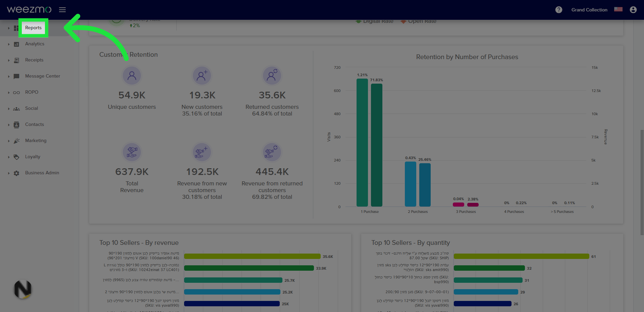Image resolution: width=644 pixels, height=312 pixels.
Task: Click the US flag language icon
Action: tap(619, 9)
